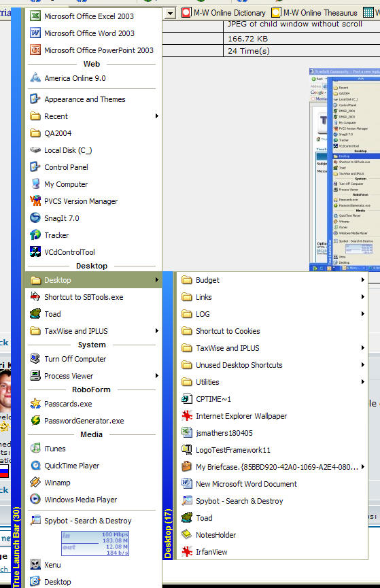Open TaxWise and IPLUS in main launch menu

pos(94,331)
